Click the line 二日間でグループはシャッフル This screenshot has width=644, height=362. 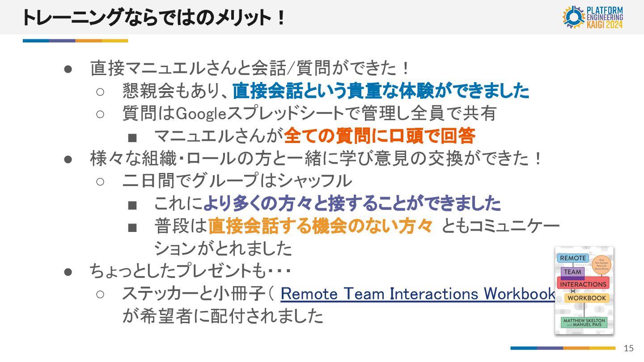237,181
